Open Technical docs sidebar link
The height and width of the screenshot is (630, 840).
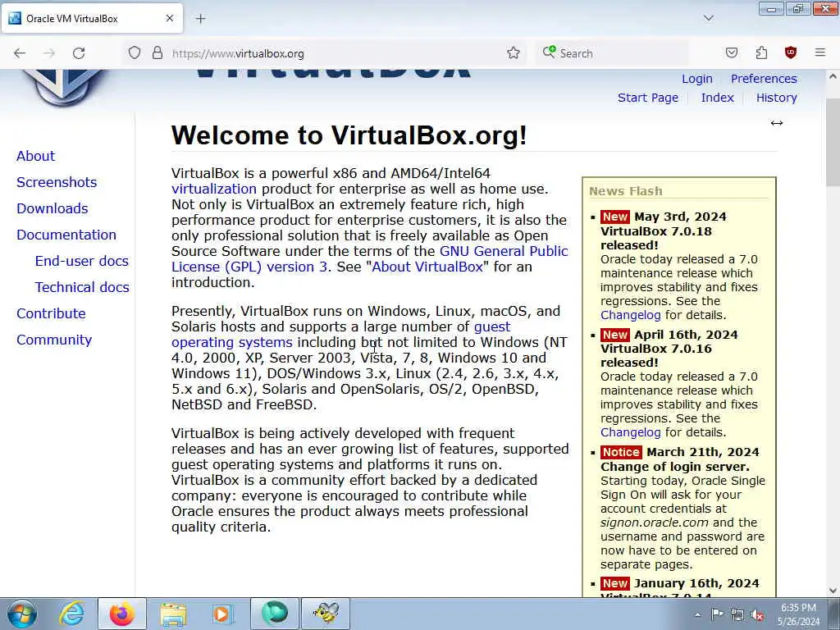click(x=82, y=287)
